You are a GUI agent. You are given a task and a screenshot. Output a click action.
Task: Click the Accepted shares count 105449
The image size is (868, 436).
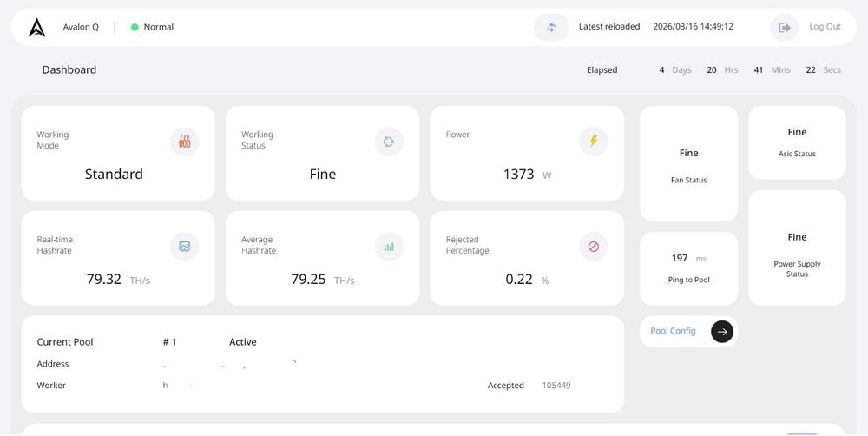[556, 386]
